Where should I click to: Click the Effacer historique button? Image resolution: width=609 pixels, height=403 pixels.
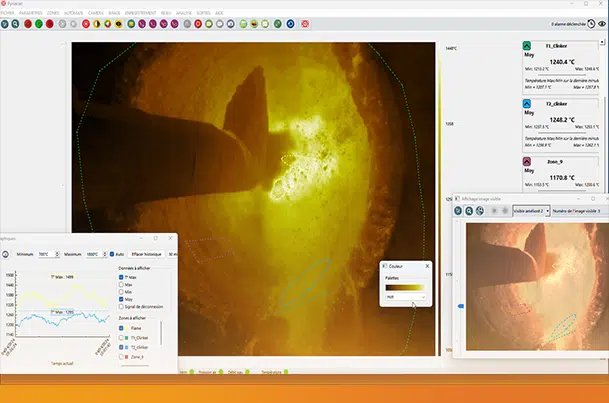[x=148, y=254]
